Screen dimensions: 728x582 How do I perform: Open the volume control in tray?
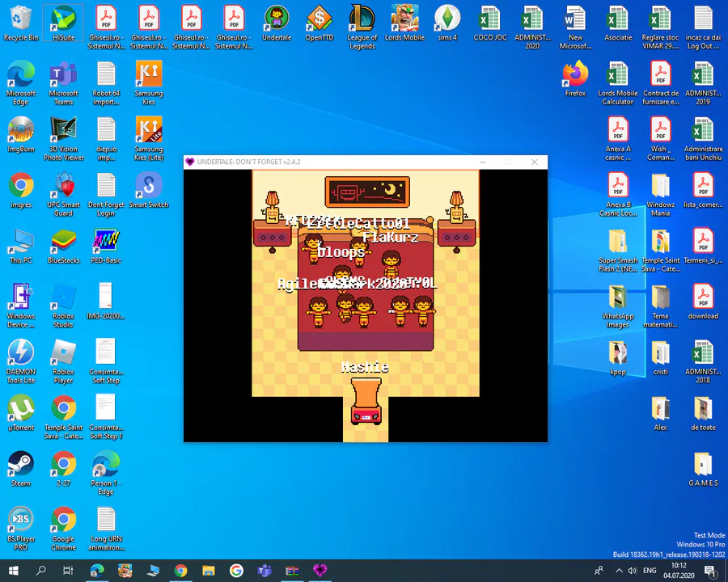pyautogui.click(x=633, y=571)
